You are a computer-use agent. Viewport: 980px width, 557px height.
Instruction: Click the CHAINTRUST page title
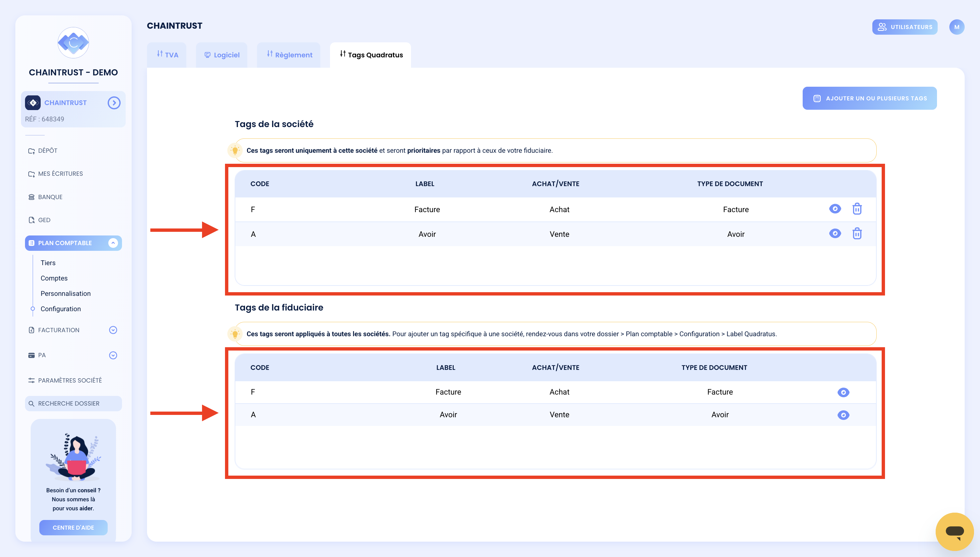click(x=175, y=26)
